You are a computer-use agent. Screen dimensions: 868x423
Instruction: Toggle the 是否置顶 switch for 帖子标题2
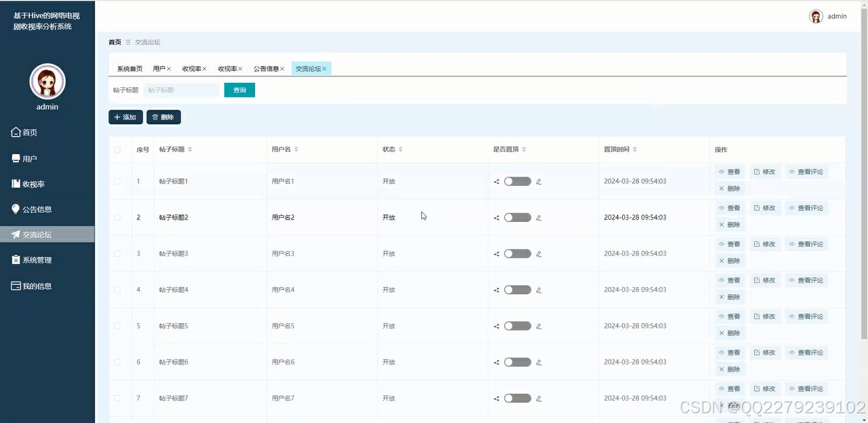click(518, 217)
